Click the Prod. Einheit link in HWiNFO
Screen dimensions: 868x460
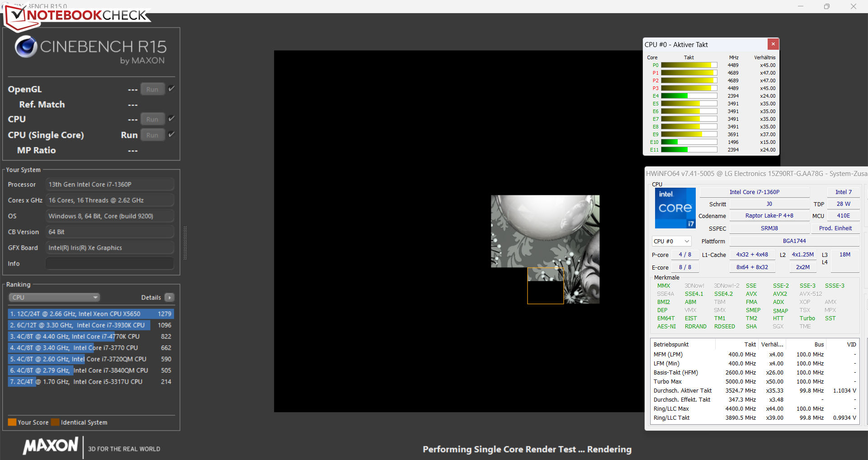point(835,228)
